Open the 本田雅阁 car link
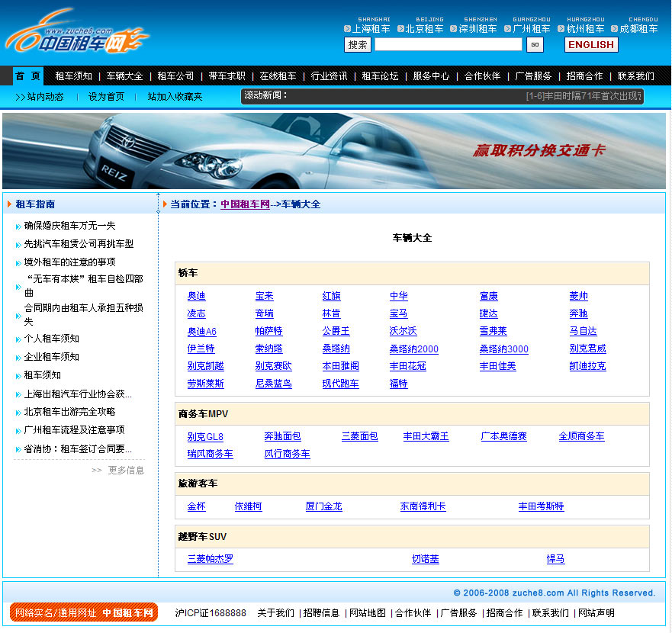The height and width of the screenshot is (633, 672). pyautogui.click(x=341, y=366)
